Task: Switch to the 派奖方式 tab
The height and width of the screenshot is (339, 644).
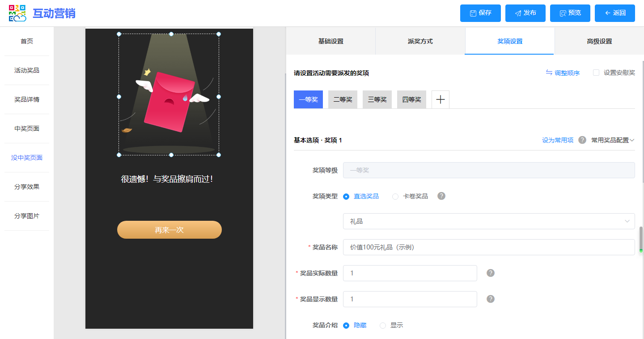Action: coord(420,41)
